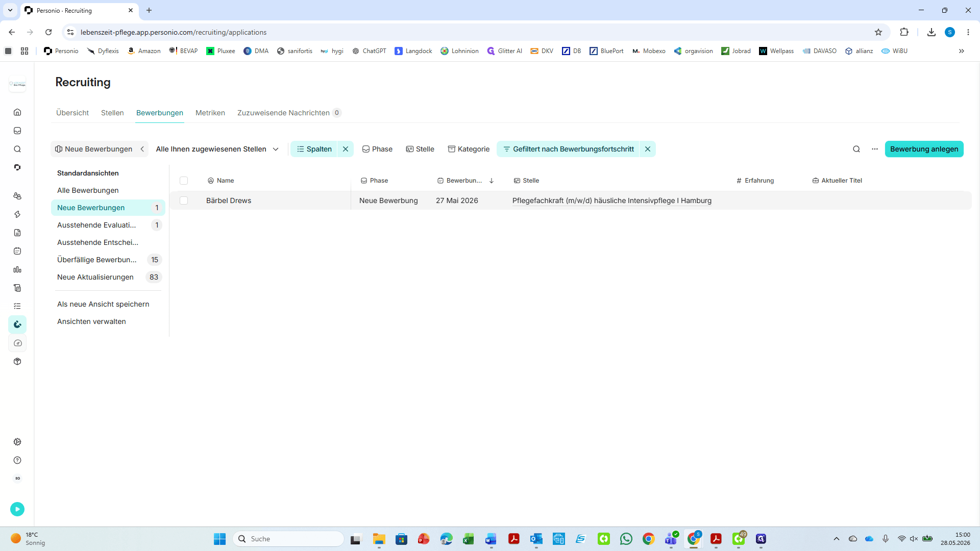Open the three-dots more options menu

click(x=875, y=149)
